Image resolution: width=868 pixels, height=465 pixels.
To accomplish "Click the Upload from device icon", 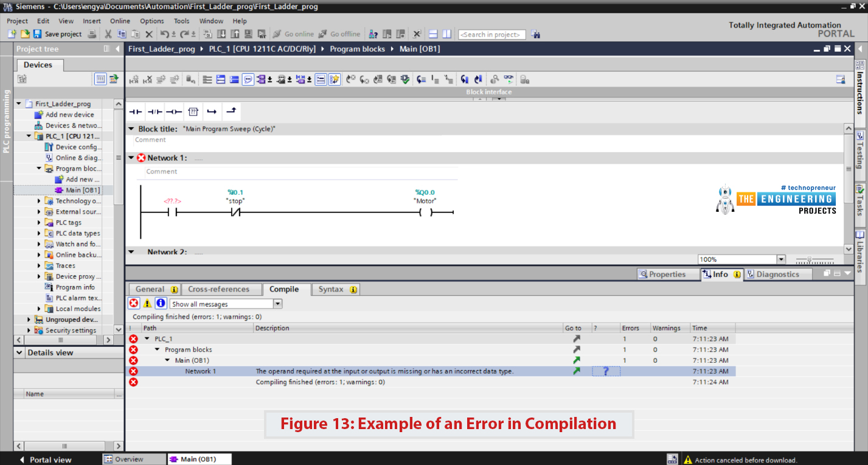I will 235,34.
